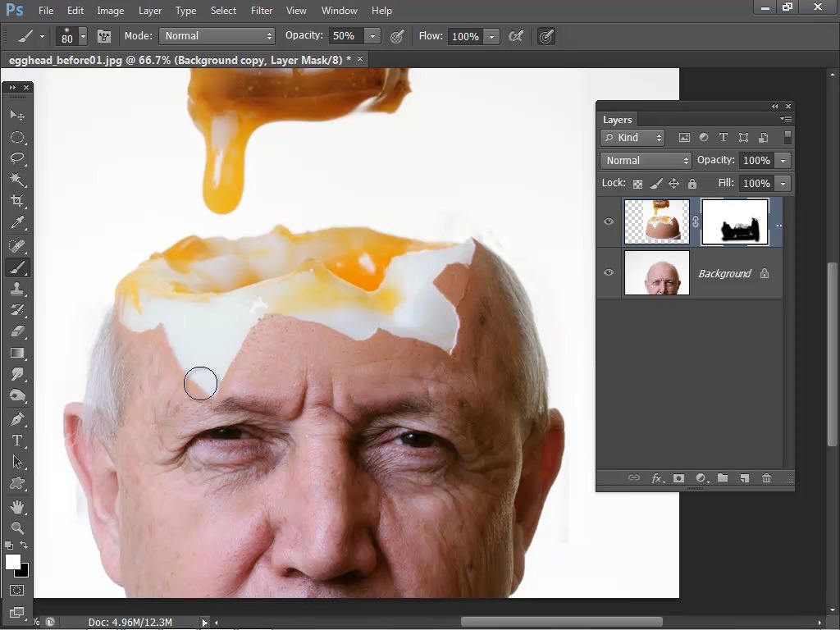
Task: Select the History Brush tool
Action: (x=17, y=310)
